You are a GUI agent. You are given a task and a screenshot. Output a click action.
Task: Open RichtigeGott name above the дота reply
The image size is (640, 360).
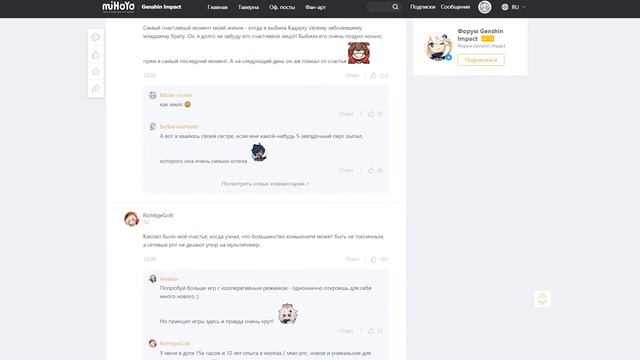pos(175,343)
